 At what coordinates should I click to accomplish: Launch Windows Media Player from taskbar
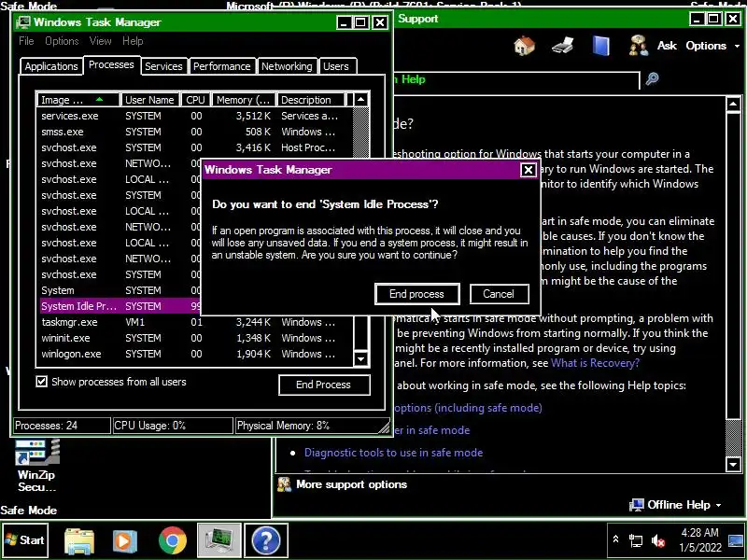[125, 541]
